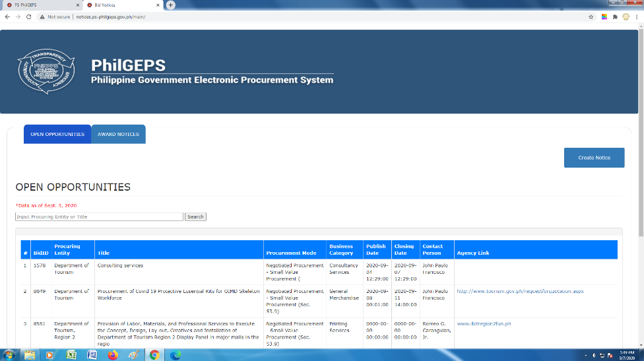Open Paint from the taskbar
Screen dimensions: 644x361
133,355
